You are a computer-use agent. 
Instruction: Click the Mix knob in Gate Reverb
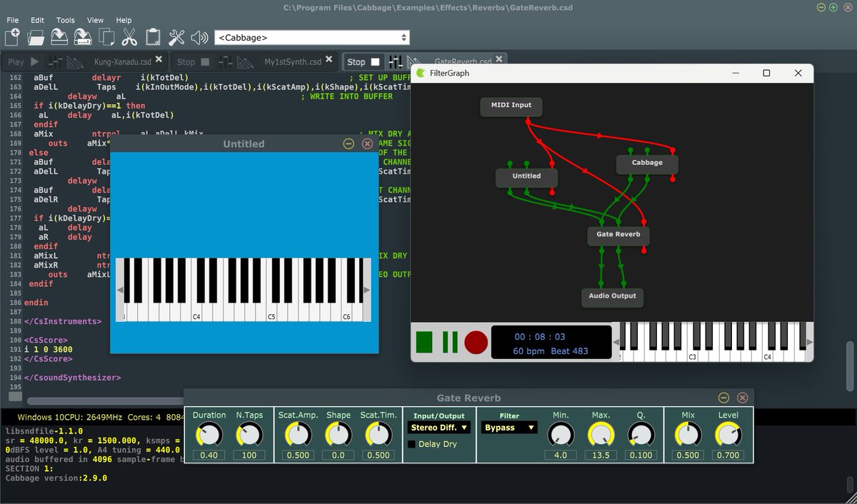click(688, 435)
